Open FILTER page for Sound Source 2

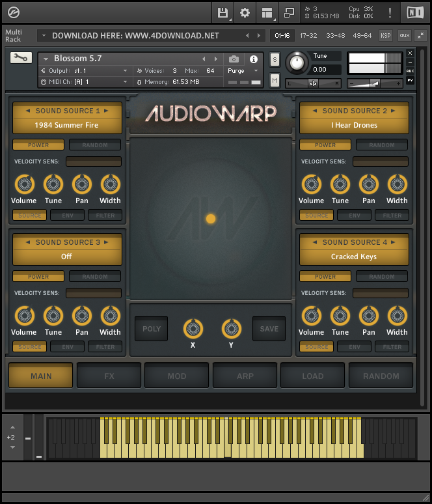(392, 215)
